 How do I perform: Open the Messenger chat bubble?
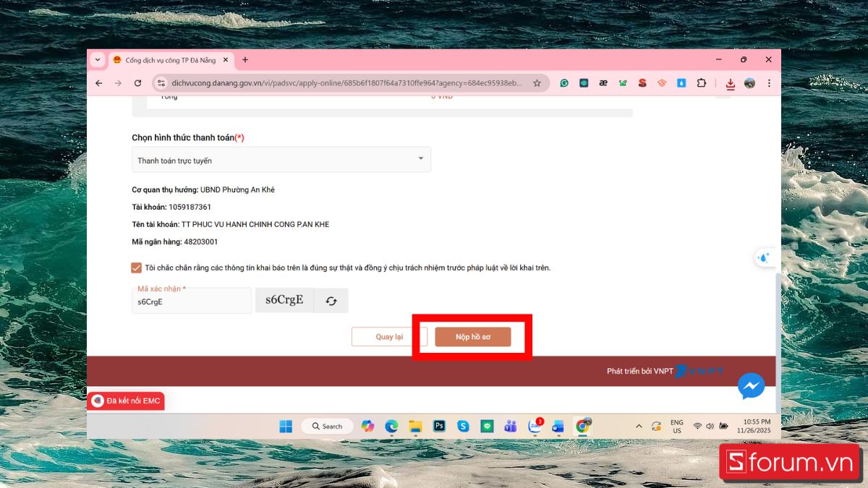pyautogui.click(x=751, y=386)
